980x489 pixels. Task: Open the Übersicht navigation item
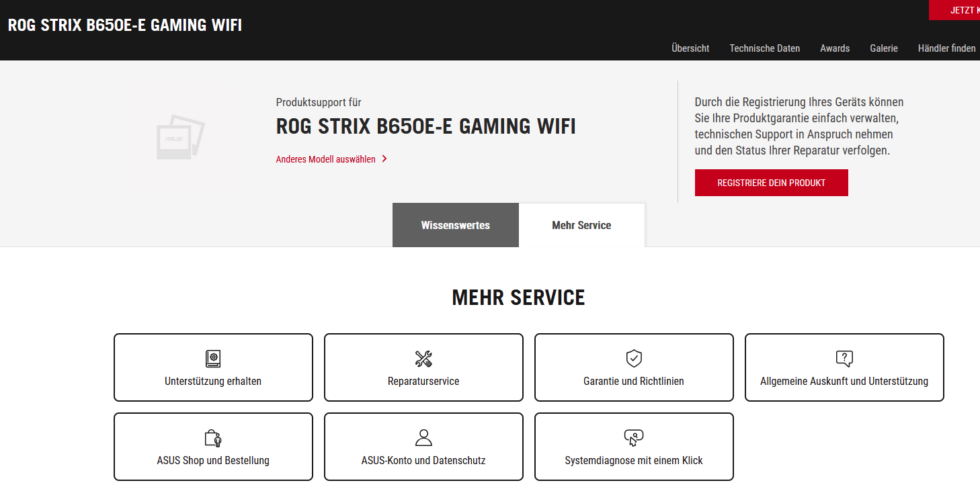(x=690, y=48)
